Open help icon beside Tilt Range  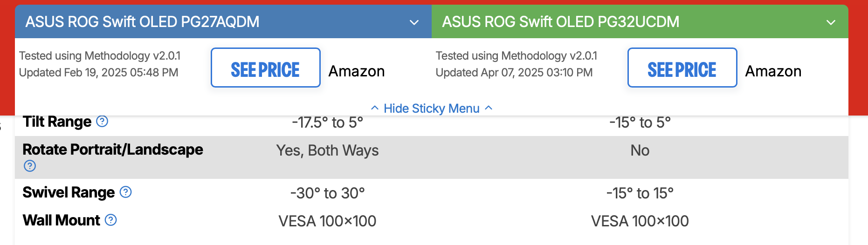[102, 122]
